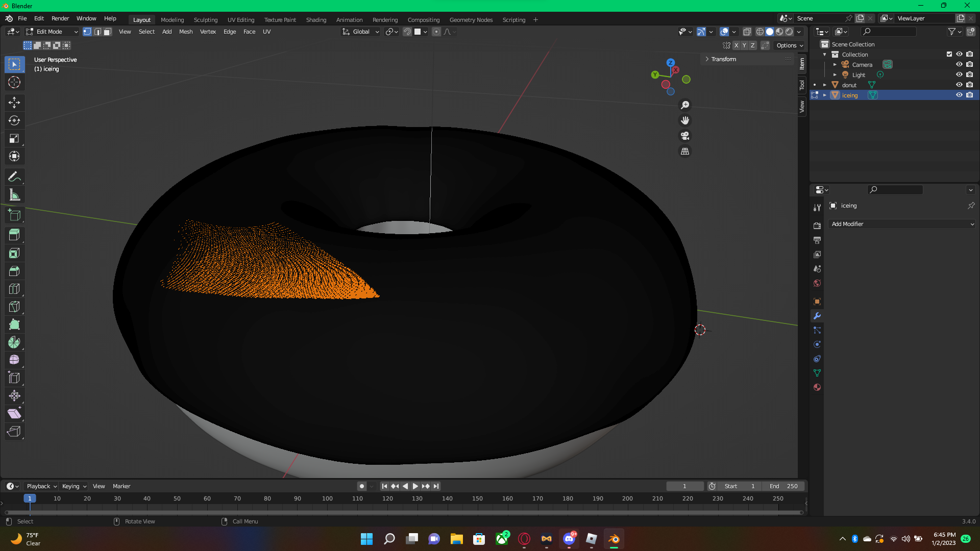
Task: Select the Loop Cut tool
Action: pos(14,289)
